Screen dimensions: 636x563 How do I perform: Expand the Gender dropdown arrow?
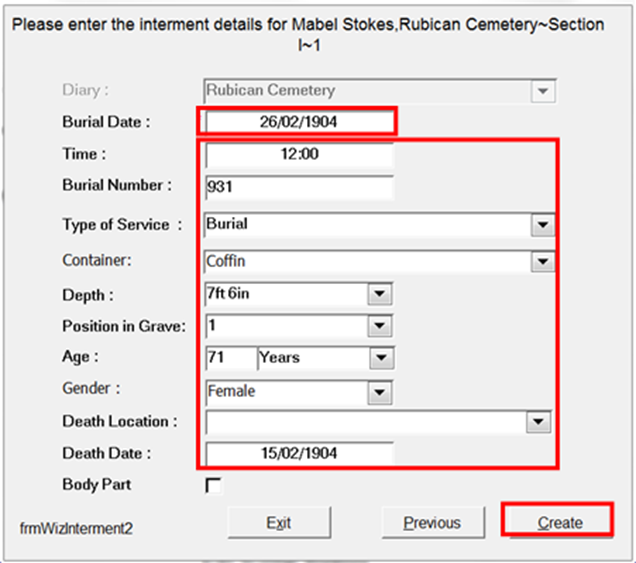[x=380, y=392]
